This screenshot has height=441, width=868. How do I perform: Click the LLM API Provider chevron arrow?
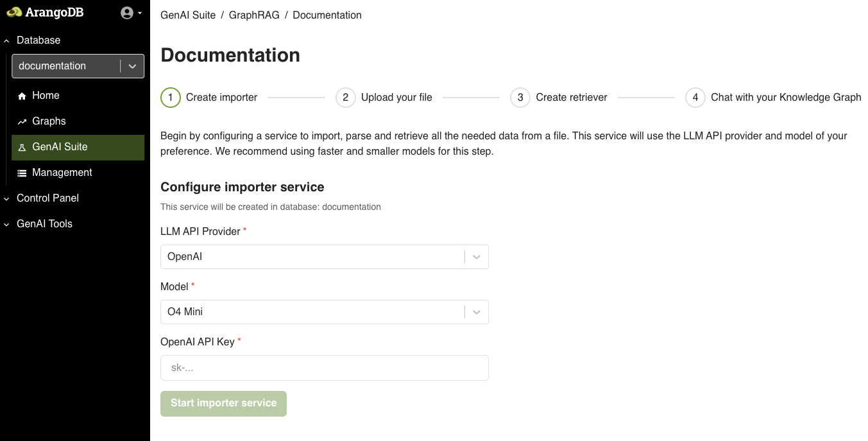tap(477, 257)
